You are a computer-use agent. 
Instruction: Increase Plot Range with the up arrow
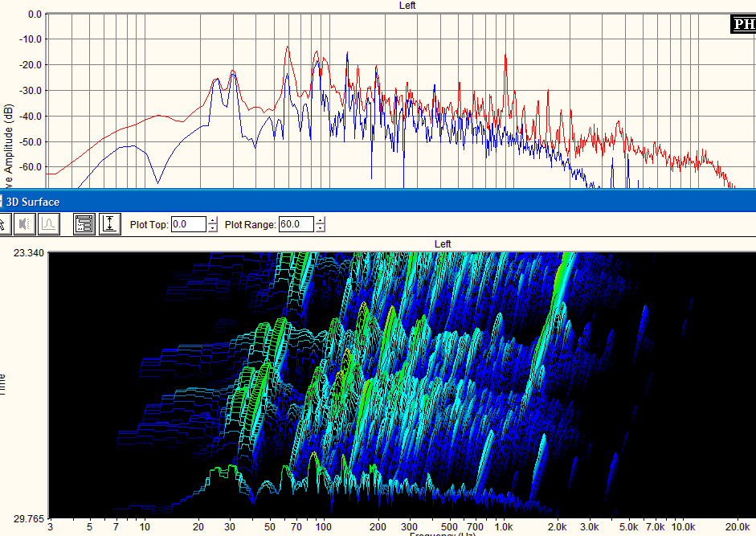pyautogui.click(x=320, y=220)
